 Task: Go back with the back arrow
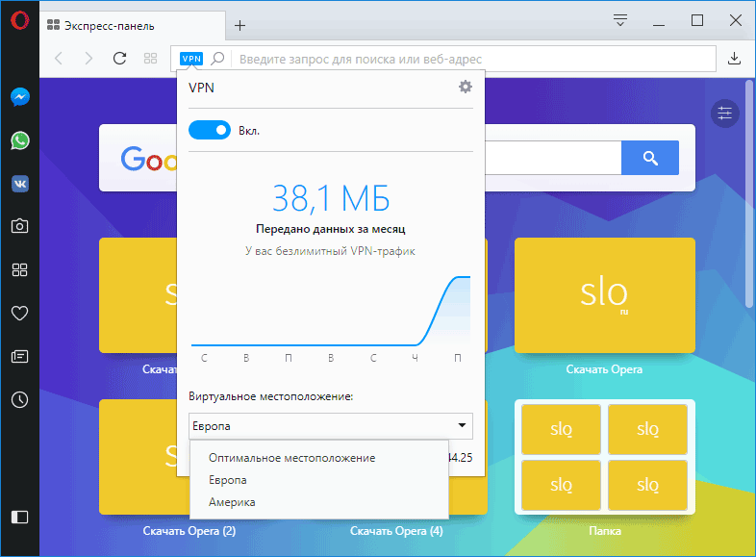[59, 59]
